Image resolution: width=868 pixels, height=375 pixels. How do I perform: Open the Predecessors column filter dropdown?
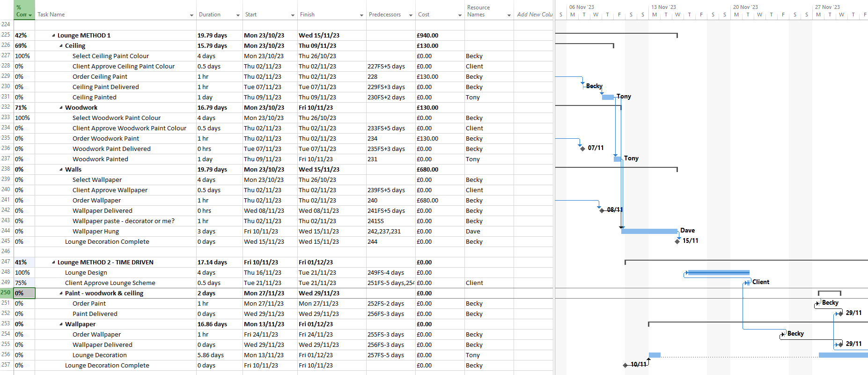coord(411,15)
